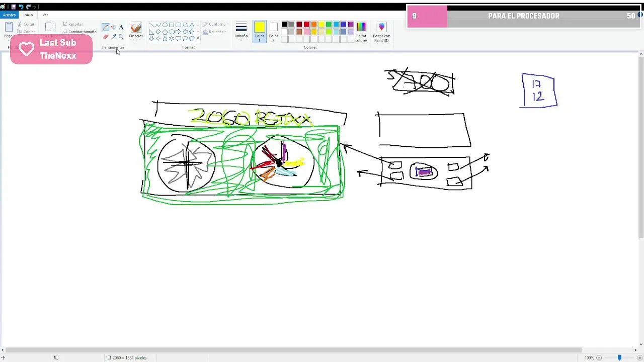Select the diamond shape

(158, 32)
